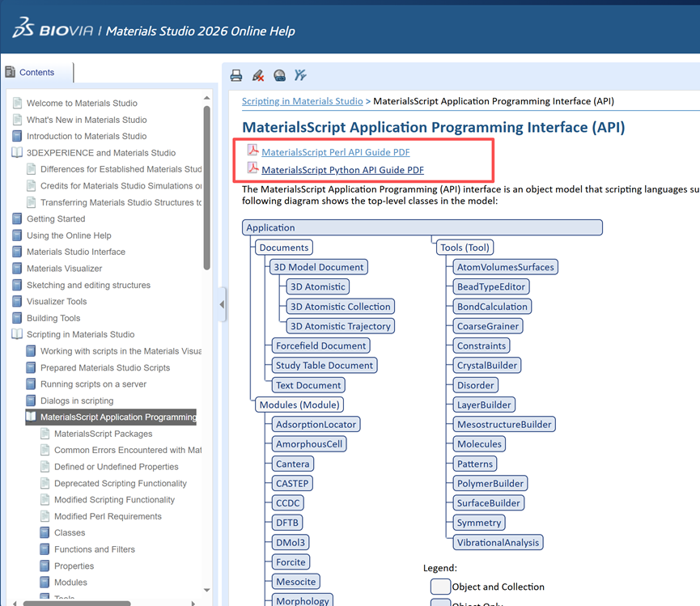Click the PDF icon beside Python API Guide

tap(253, 168)
